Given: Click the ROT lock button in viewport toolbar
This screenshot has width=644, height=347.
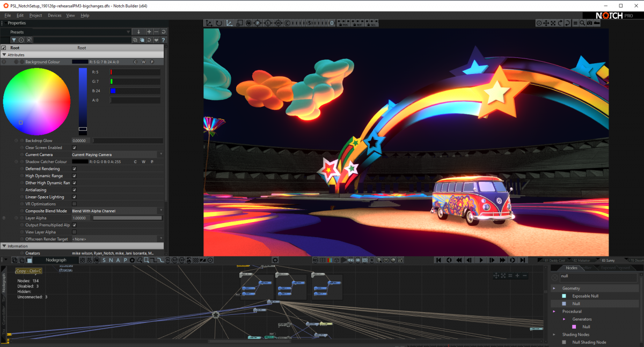Looking at the screenshot, I should pos(358,24).
